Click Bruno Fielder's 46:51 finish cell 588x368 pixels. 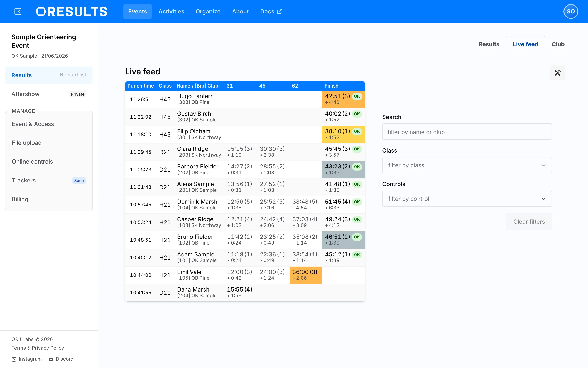pyautogui.click(x=343, y=240)
